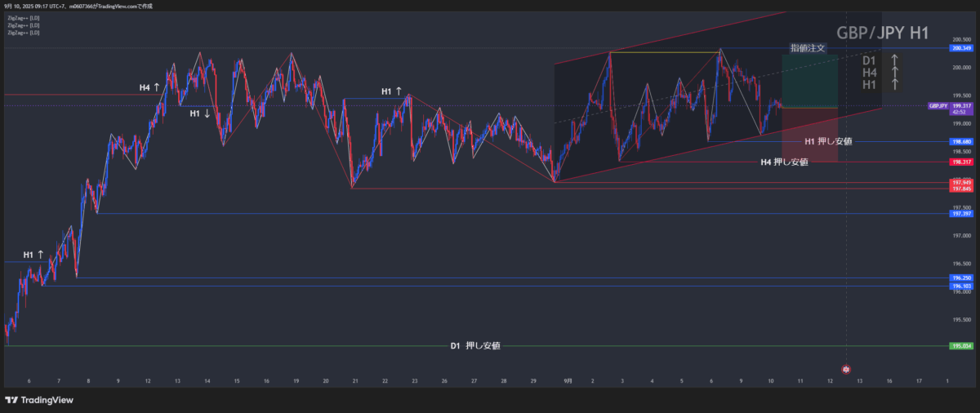
Task: Select the blue 200.349 price label
Action: [960, 48]
